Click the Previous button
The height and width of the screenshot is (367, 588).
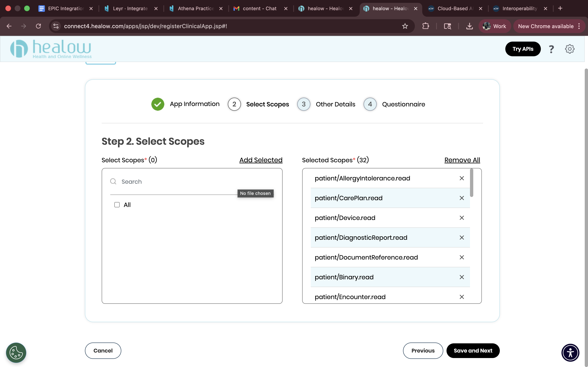pos(423,350)
